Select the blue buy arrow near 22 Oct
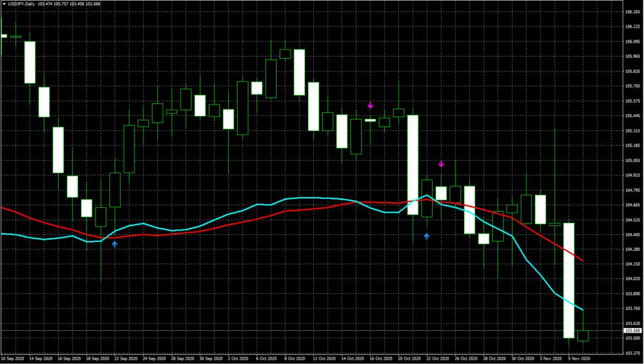 pyautogui.click(x=426, y=236)
